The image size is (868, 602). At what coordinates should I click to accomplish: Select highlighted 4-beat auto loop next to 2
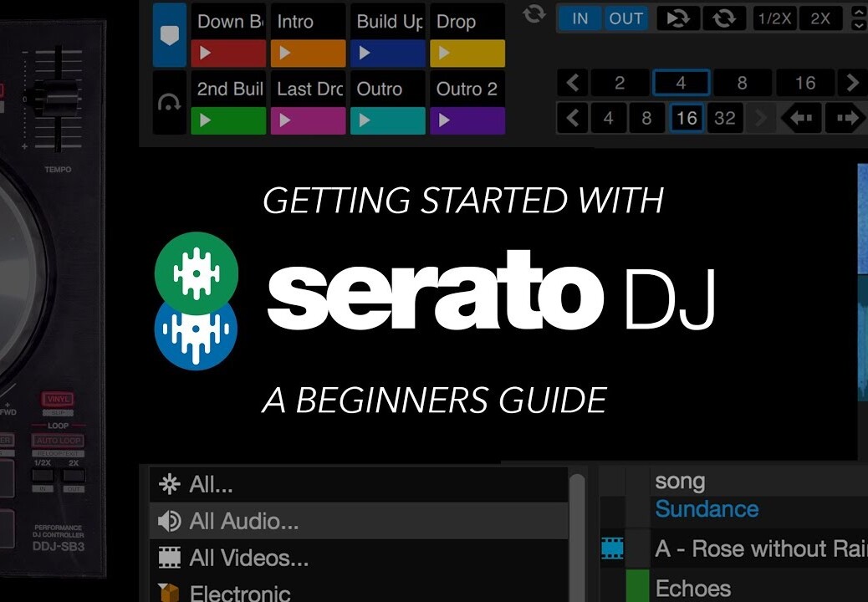point(681,83)
